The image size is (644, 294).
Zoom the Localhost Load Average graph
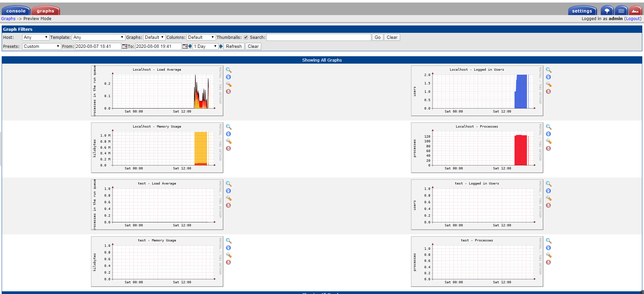(228, 70)
